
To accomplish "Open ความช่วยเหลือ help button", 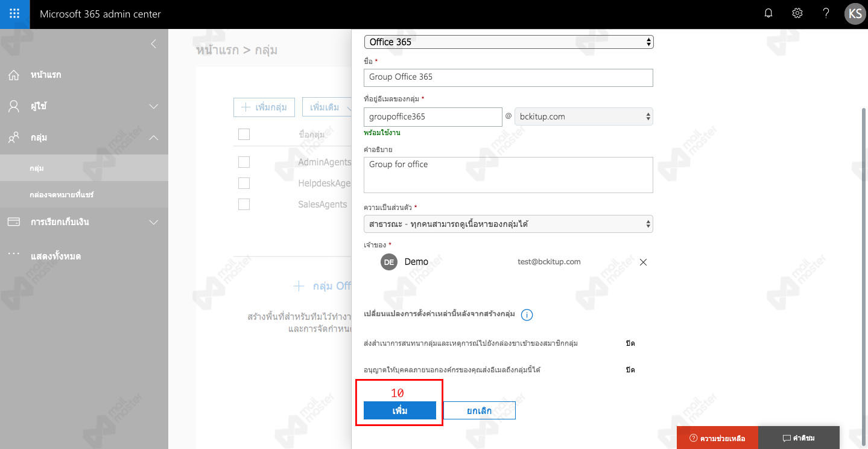I will [x=717, y=438].
